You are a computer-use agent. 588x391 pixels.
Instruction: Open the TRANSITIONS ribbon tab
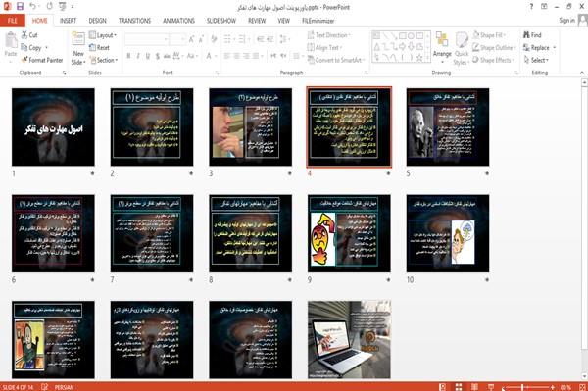pos(134,21)
